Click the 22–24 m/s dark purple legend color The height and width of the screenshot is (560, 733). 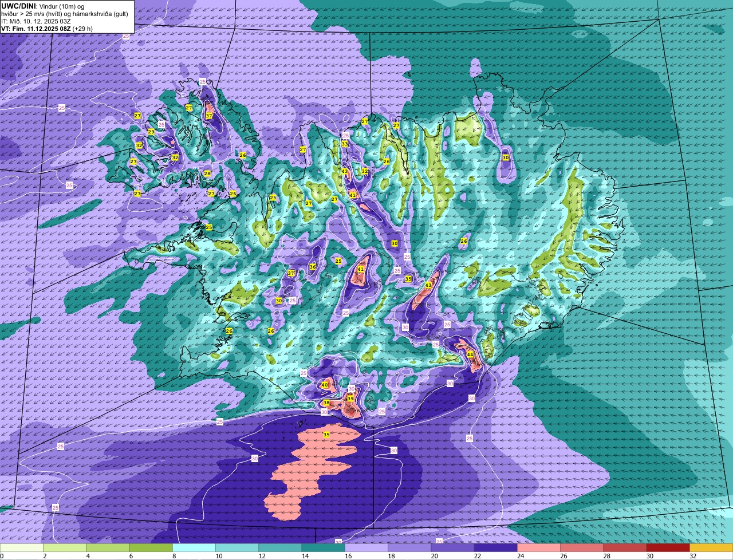click(x=496, y=547)
